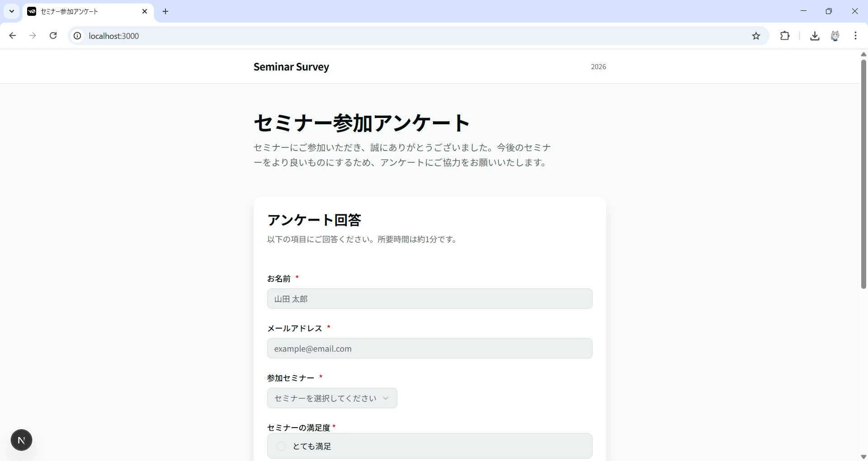Close the セミナー参加アンケート tab
Viewport: 868px width, 461px height.
(x=145, y=11)
